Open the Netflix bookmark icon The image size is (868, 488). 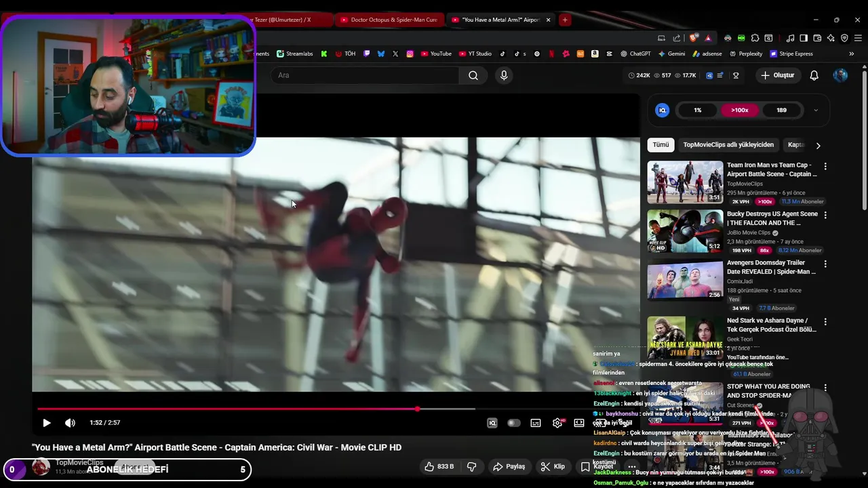click(x=551, y=54)
